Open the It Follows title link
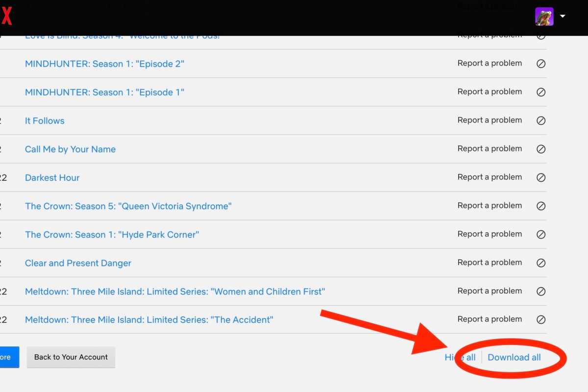This screenshot has width=588, height=392. click(45, 121)
